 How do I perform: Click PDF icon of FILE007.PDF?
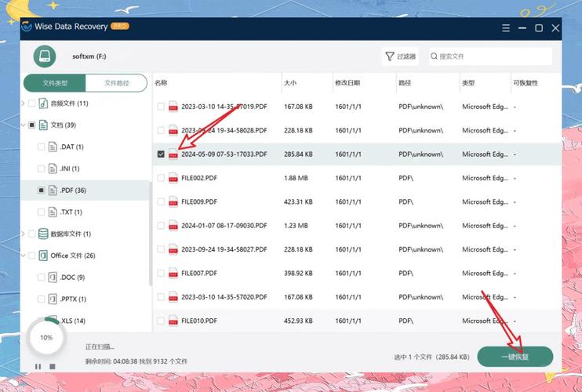(173, 274)
